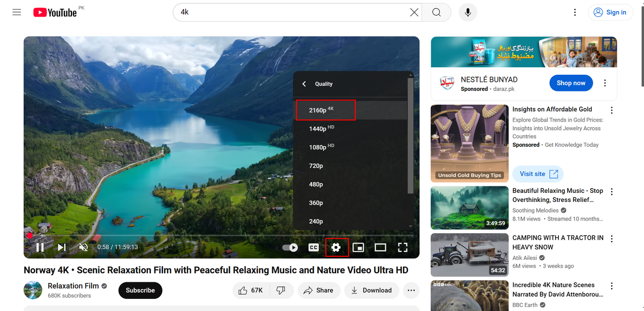644x311 pixels.
Task: Select 240p quality
Action: [x=350, y=222]
